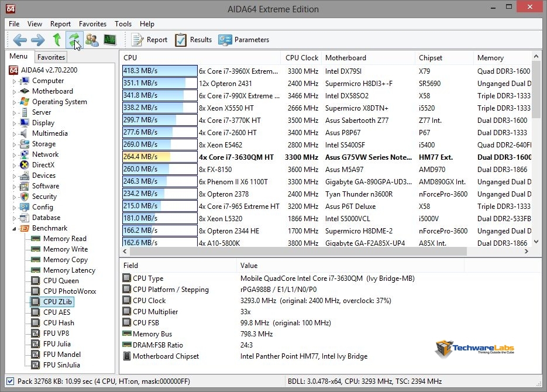Select the Database tree icon
Viewport: 547px width, 392px height.
25,218
